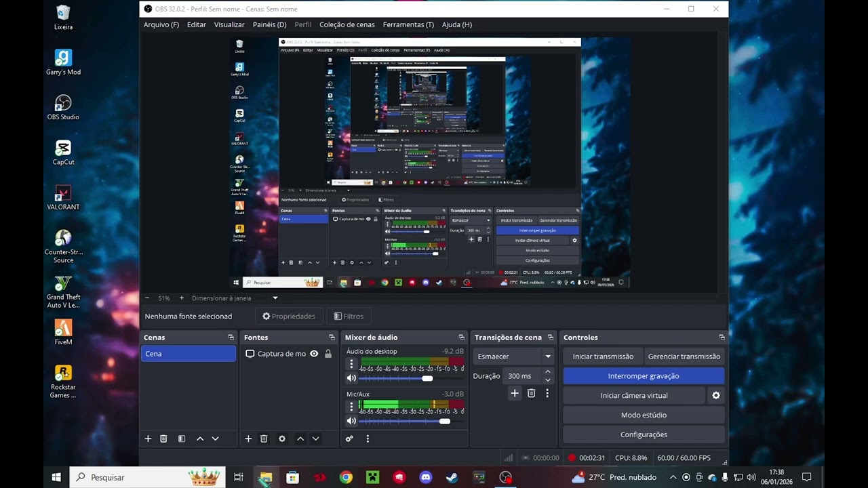The image size is (868, 488).
Task: Undock the Fontes panel
Action: coord(332,338)
